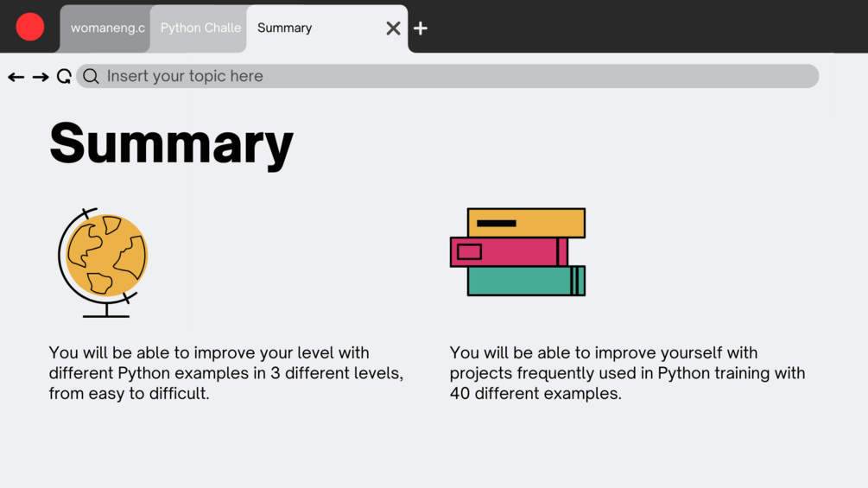Close the Summary tab
868x488 pixels.
click(x=393, y=29)
